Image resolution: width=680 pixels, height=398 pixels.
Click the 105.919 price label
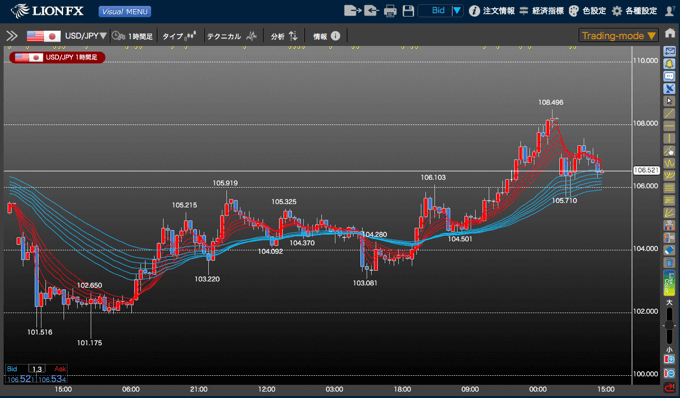click(x=225, y=183)
